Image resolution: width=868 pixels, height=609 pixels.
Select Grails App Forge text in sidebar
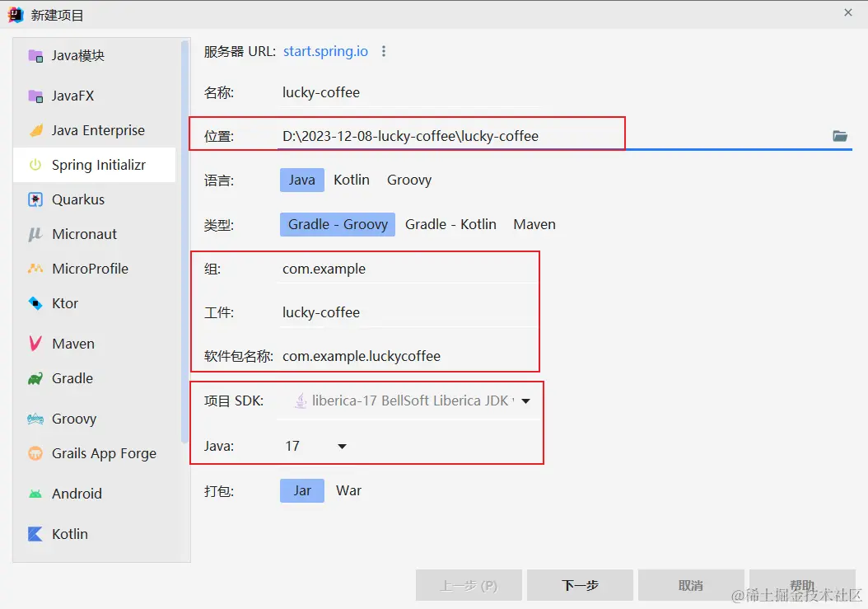click(104, 453)
